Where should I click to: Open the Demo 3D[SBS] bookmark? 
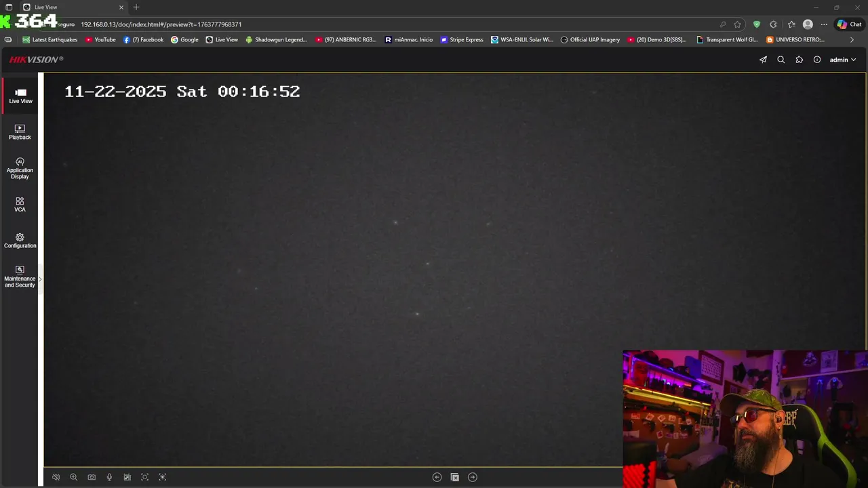pos(657,40)
